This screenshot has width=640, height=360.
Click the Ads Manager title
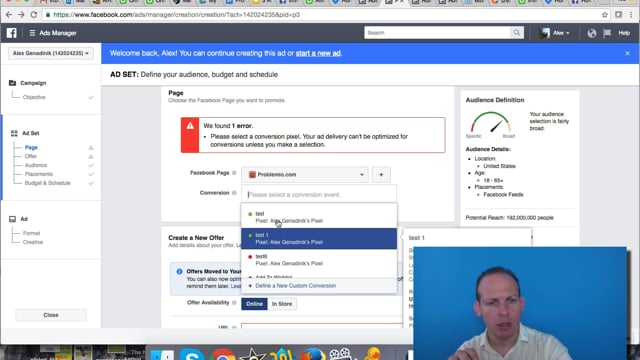tap(58, 33)
